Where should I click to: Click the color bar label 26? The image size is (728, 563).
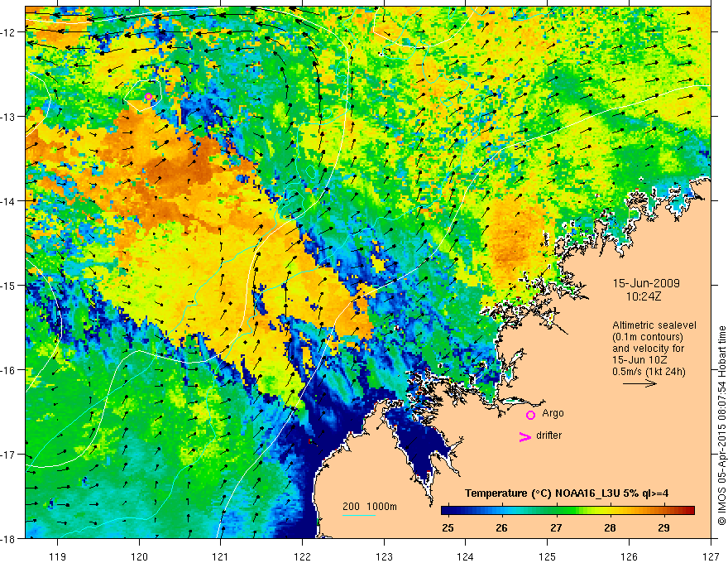501,527
